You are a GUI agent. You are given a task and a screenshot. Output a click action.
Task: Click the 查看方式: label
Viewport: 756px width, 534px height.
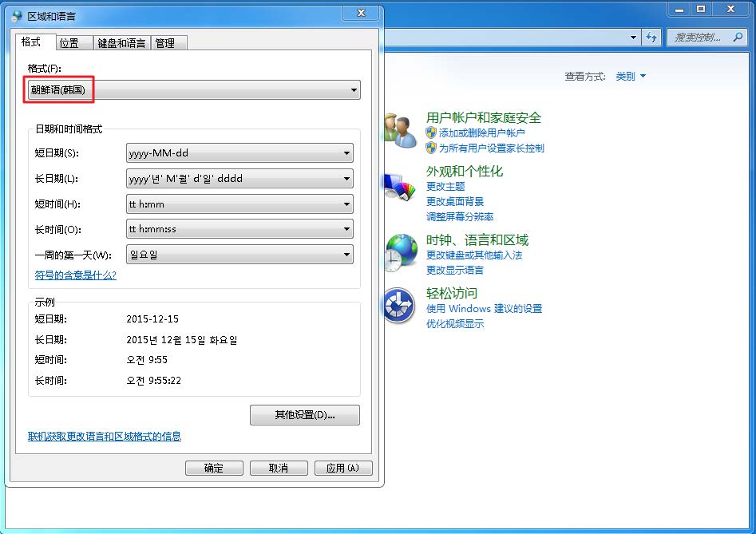coord(585,76)
